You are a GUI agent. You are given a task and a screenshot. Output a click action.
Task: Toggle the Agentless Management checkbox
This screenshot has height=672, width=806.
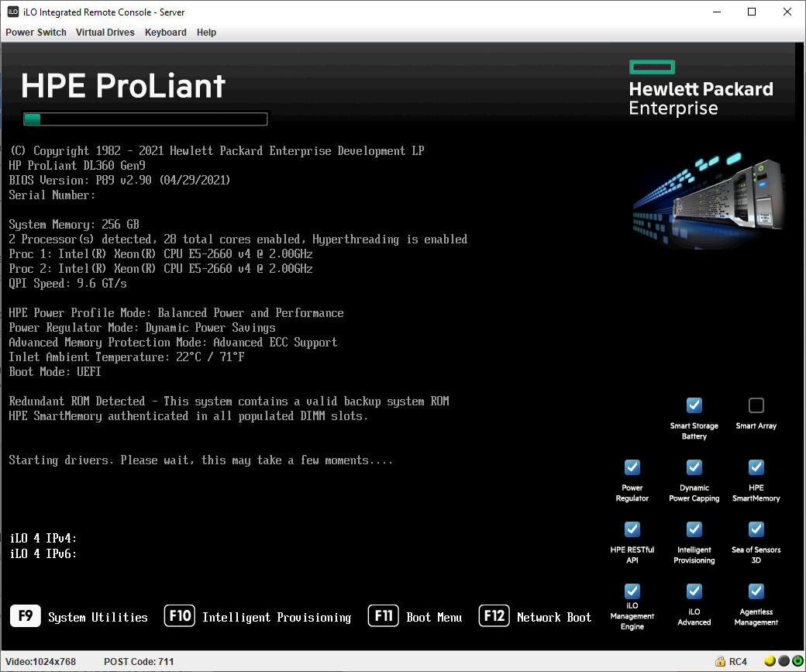click(x=756, y=591)
